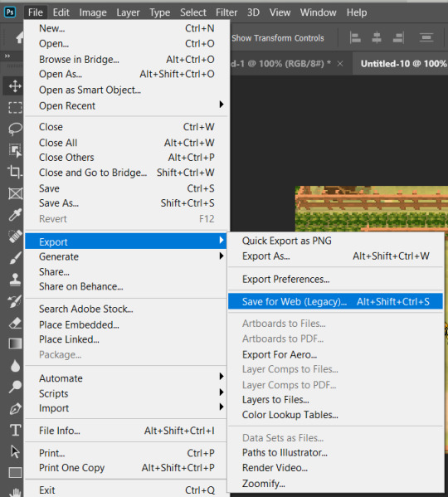Click the align horizontal centers icon
The width and height of the screenshot is (448, 497).
(x=377, y=38)
